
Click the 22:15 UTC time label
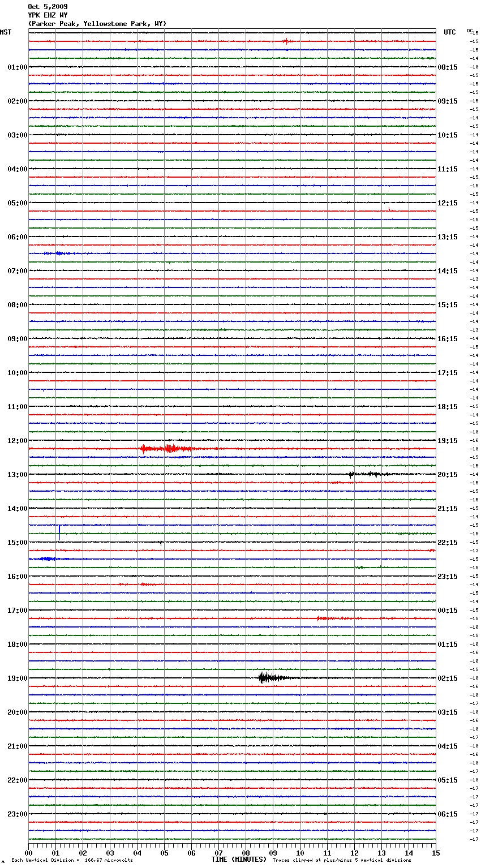coord(448,543)
